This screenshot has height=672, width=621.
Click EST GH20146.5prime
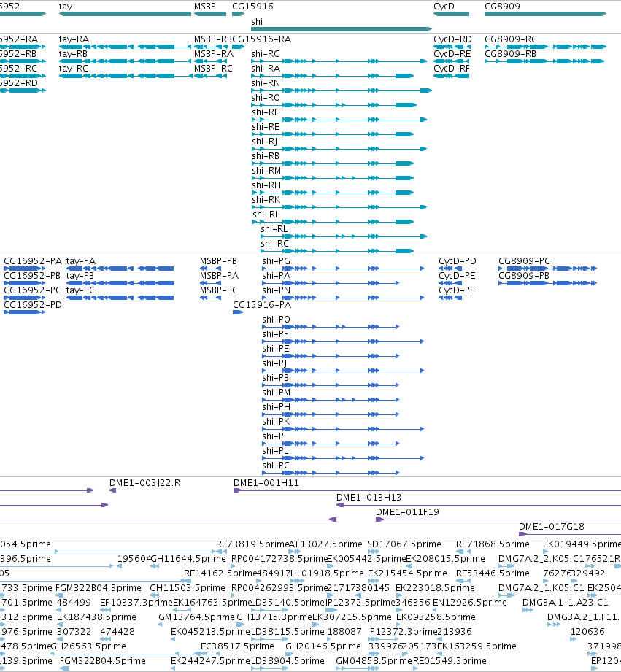(323, 646)
